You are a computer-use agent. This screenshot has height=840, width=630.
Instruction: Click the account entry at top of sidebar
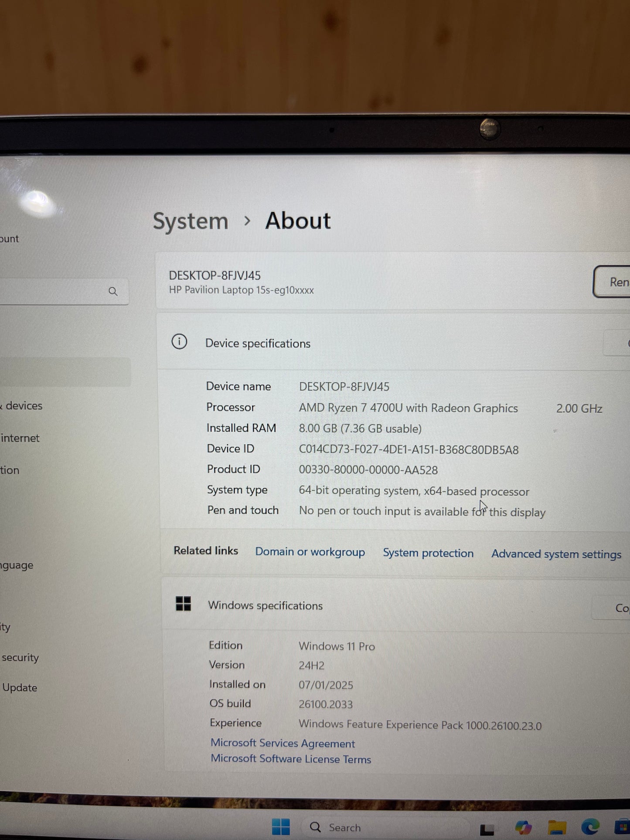click(9, 239)
